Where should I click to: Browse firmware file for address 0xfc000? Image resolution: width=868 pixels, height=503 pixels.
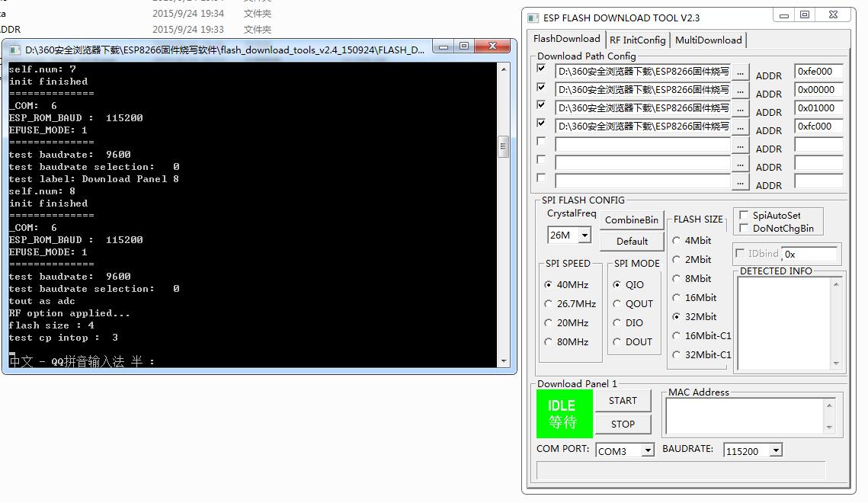coord(740,126)
